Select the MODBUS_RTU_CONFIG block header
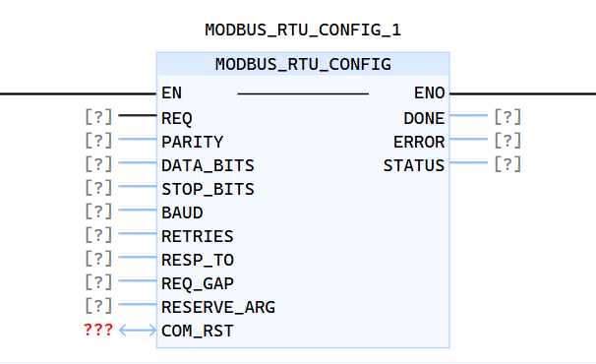 click(x=303, y=64)
